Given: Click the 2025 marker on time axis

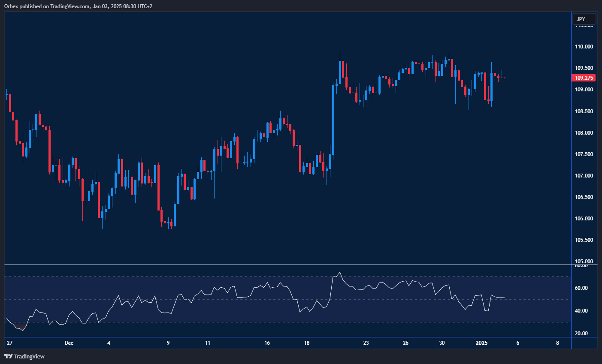Looking at the screenshot, I should click(x=481, y=343).
